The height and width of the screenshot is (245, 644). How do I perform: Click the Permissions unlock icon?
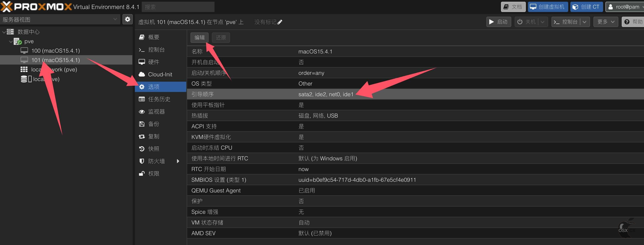[x=142, y=174]
